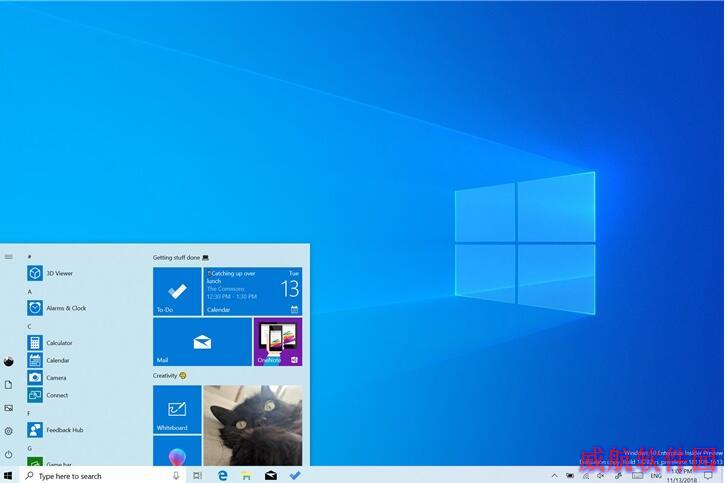
Task: Expand the Start menu hamburger
Action: pos(8,257)
